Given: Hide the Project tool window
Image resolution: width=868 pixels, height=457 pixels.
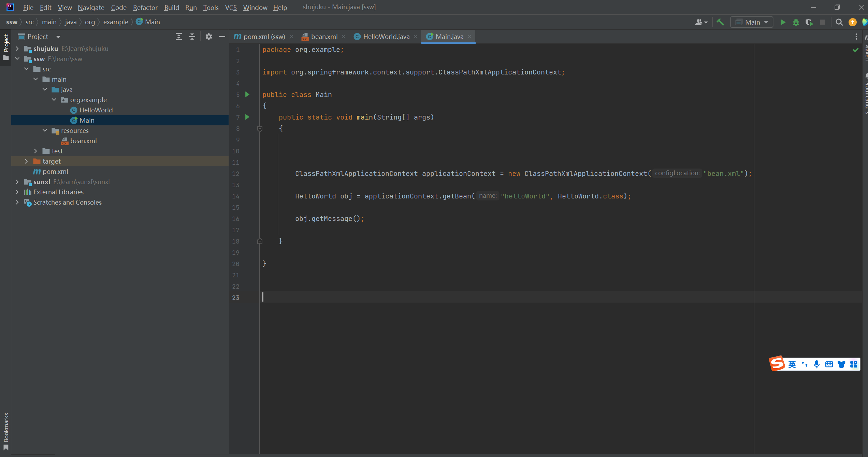Looking at the screenshot, I should pyautogui.click(x=222, y=37).
